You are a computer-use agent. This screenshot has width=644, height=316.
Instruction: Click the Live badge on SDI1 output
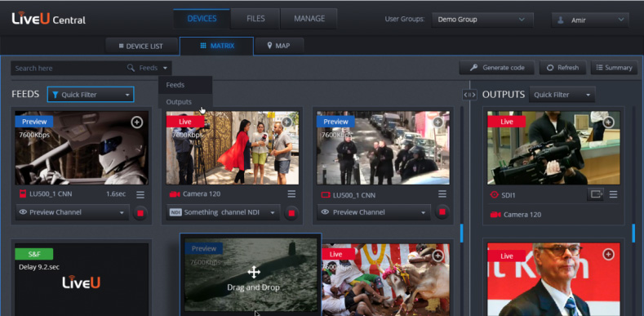506,122
